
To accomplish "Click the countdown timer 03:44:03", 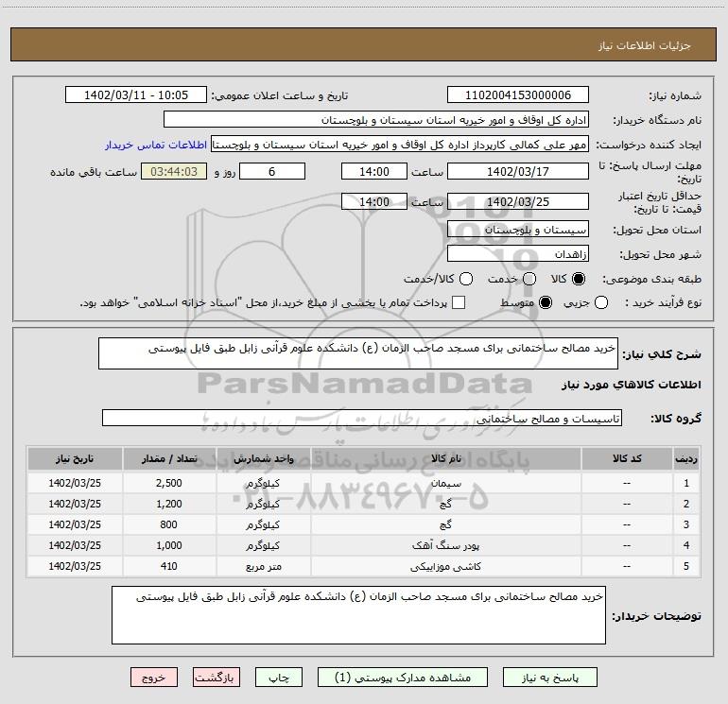I will (174, 171).
